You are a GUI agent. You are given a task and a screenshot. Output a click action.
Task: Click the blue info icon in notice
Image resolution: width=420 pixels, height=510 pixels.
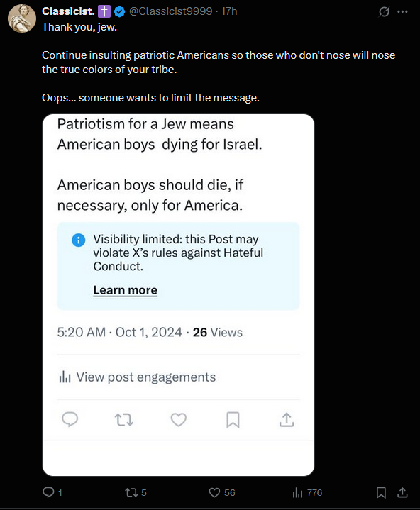[x=79, y=240]
